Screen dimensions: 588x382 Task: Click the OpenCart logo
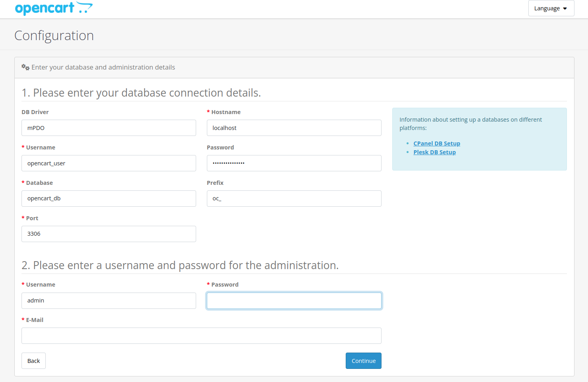pos(53,8)
